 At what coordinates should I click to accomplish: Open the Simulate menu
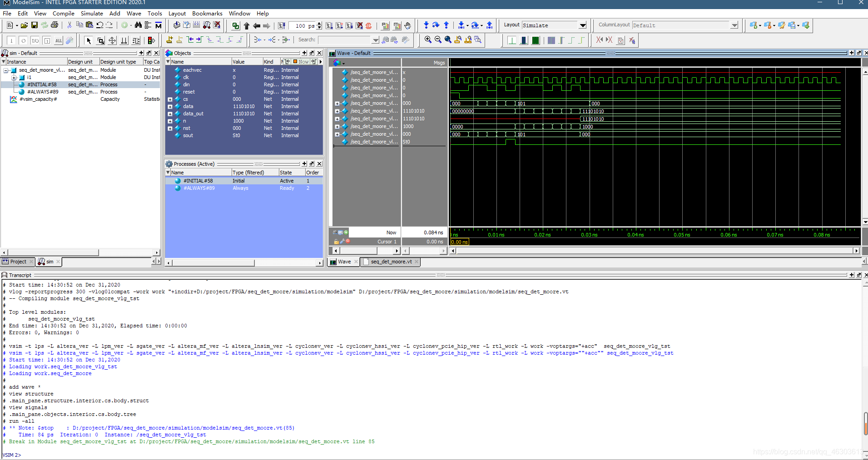pos(92,14)
